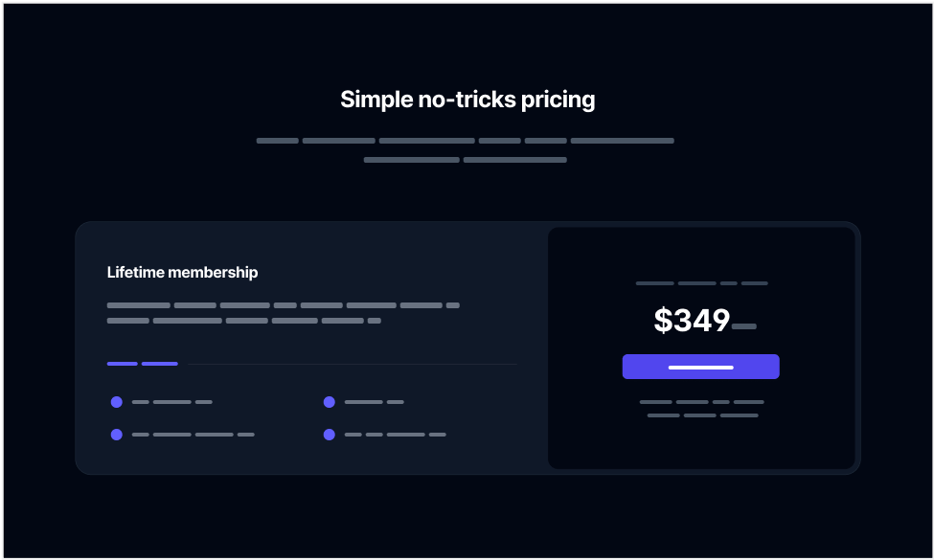This screenshot has width=934, height=560.
Task: Click the second subtitle line under the main heading
Action: (x=466, y=160)
